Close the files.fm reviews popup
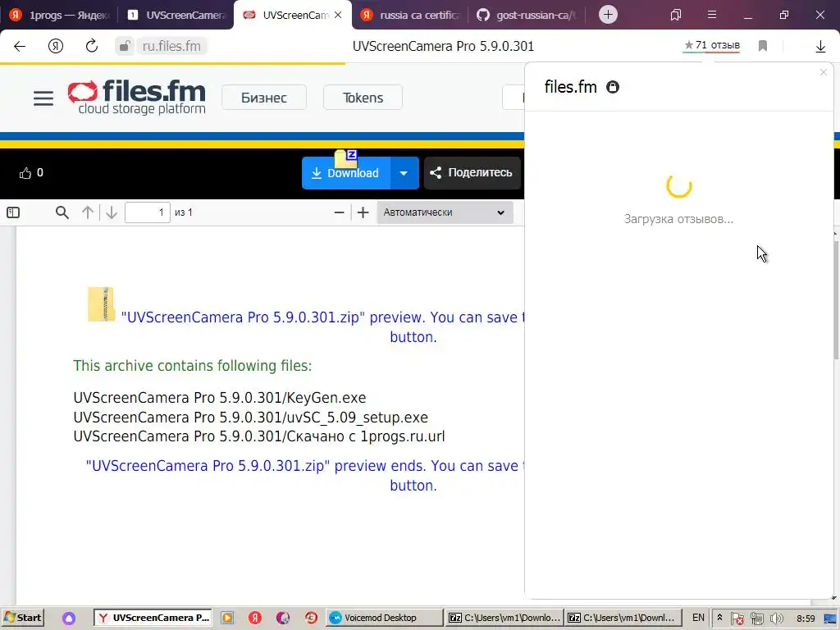The width and height of the screenshot is (840, 630). (824, 72)
